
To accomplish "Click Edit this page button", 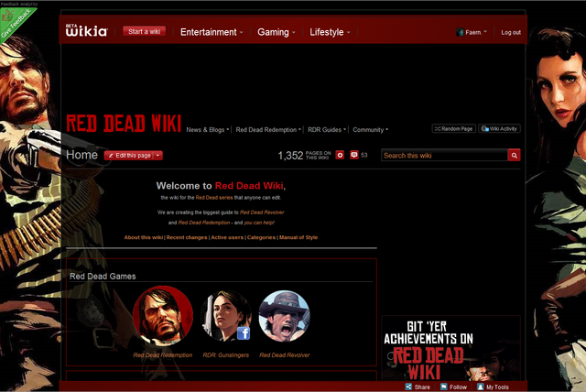I will click(x=129, y=156).
